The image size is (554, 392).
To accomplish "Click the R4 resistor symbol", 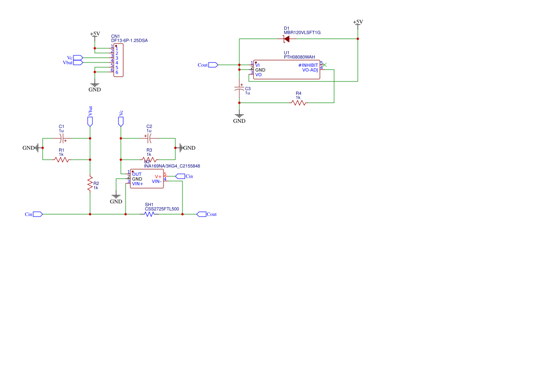I will pos(299,102).
